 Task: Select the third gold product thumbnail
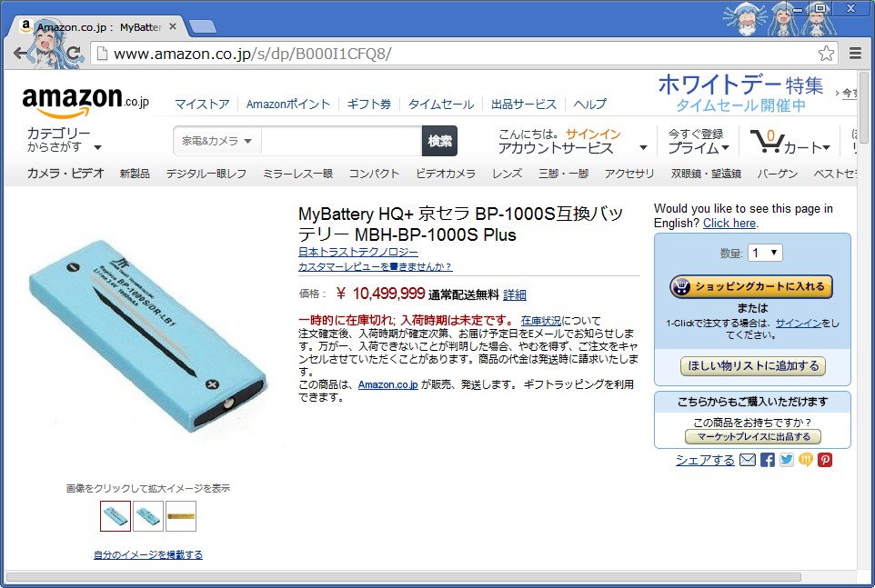pos(181,516)
